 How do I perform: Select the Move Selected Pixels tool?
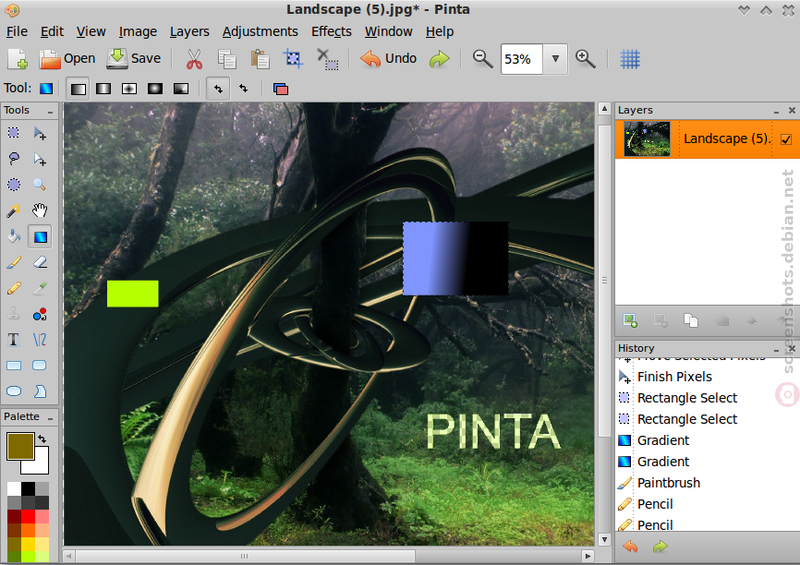40,133
